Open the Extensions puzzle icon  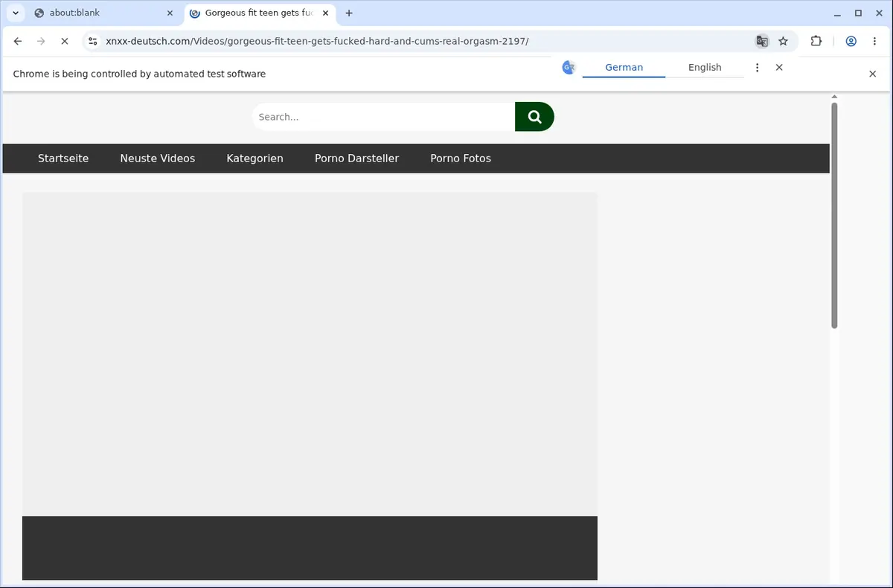816,42
